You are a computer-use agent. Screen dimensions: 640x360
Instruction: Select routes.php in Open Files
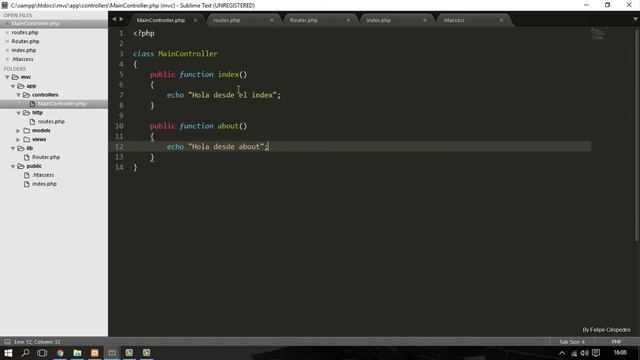pyautogui.click(x=24, y=33)
